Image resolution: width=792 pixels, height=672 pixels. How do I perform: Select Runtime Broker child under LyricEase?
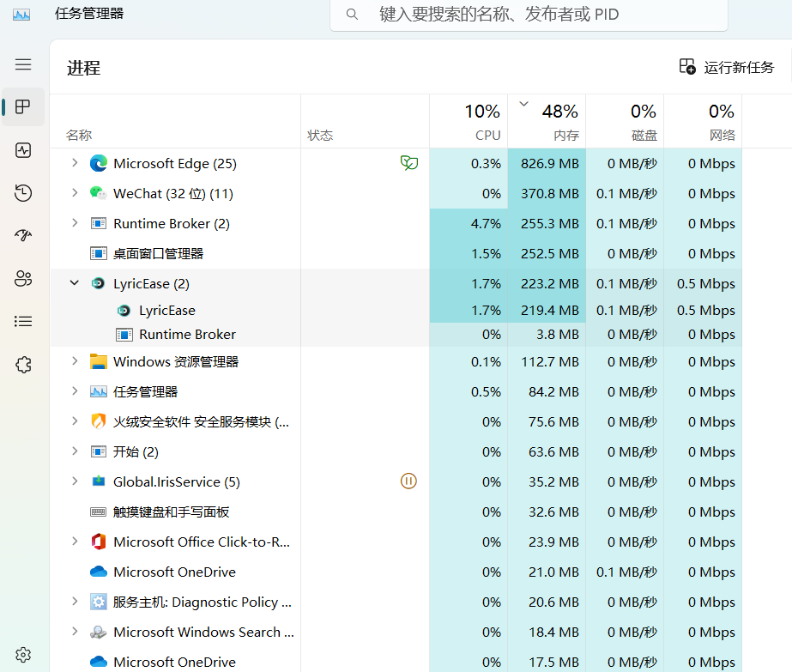tap(396, 335)
